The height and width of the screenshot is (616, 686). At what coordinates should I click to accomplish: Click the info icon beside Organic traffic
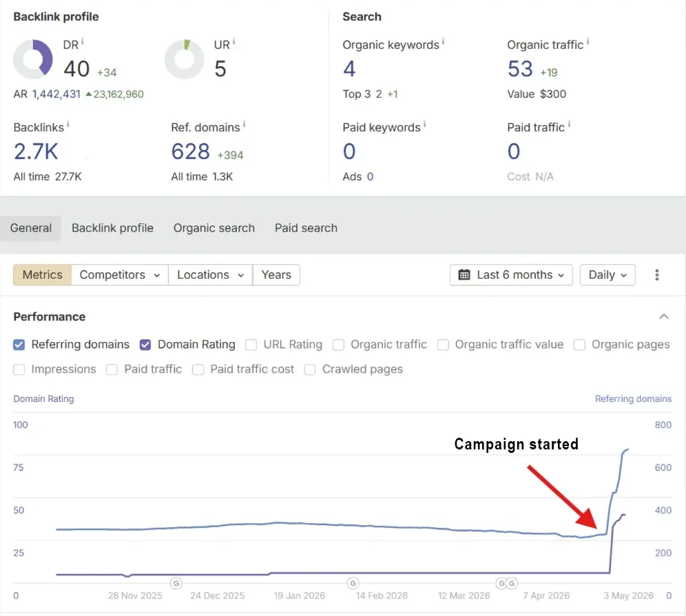(x=588, y=42)
